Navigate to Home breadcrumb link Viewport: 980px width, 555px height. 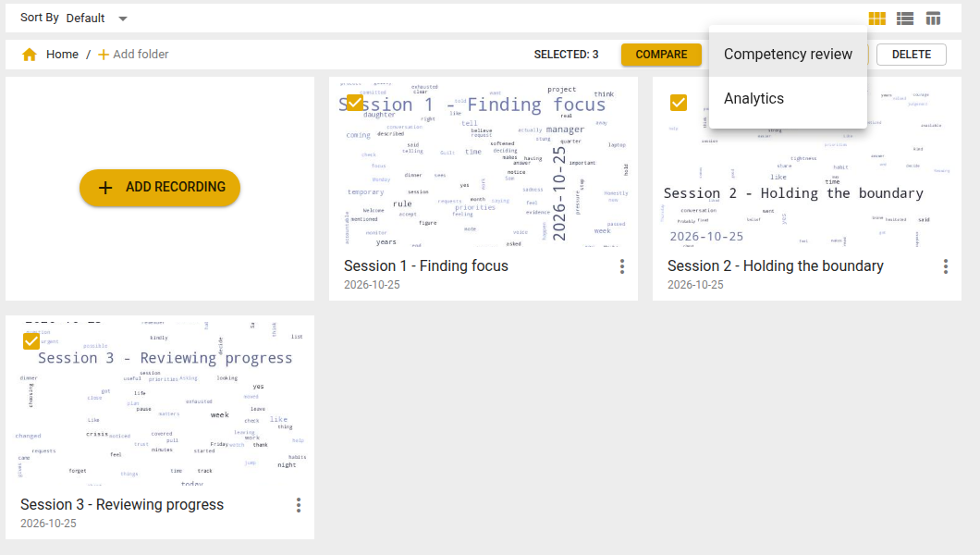(x=62, y=55)
